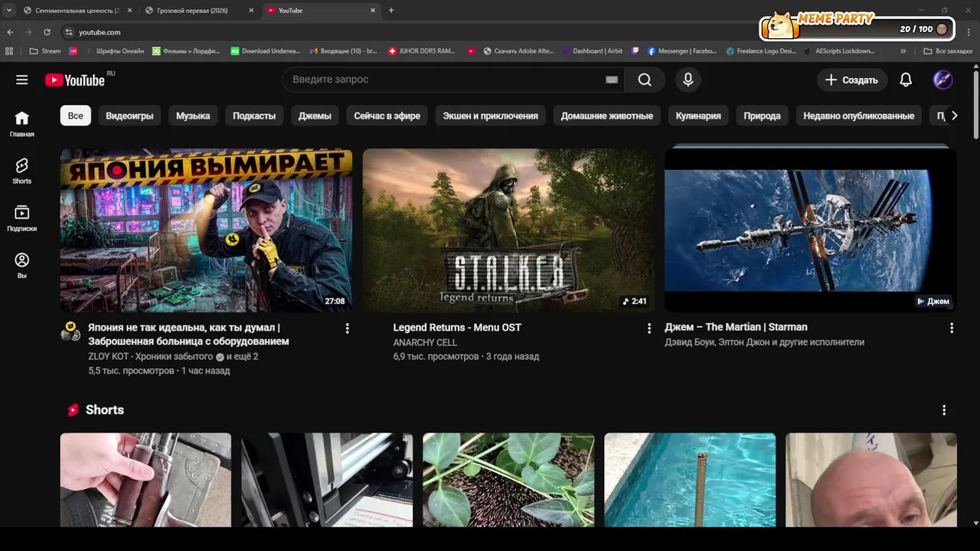Open the on-screen keyboard icon in search box
The image size is (980, 551).
(612, 80)
